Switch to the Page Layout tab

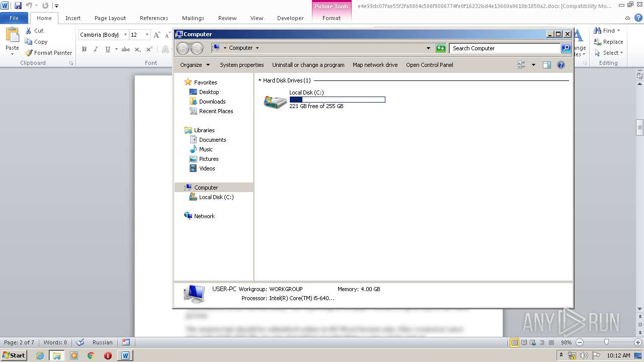coord(110,18)
